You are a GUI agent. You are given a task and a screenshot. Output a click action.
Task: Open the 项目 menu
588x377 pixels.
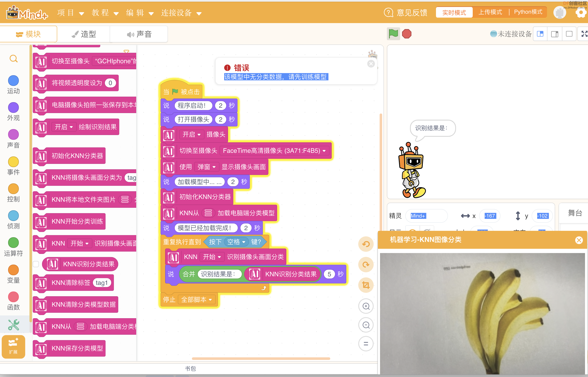[70, 13]
